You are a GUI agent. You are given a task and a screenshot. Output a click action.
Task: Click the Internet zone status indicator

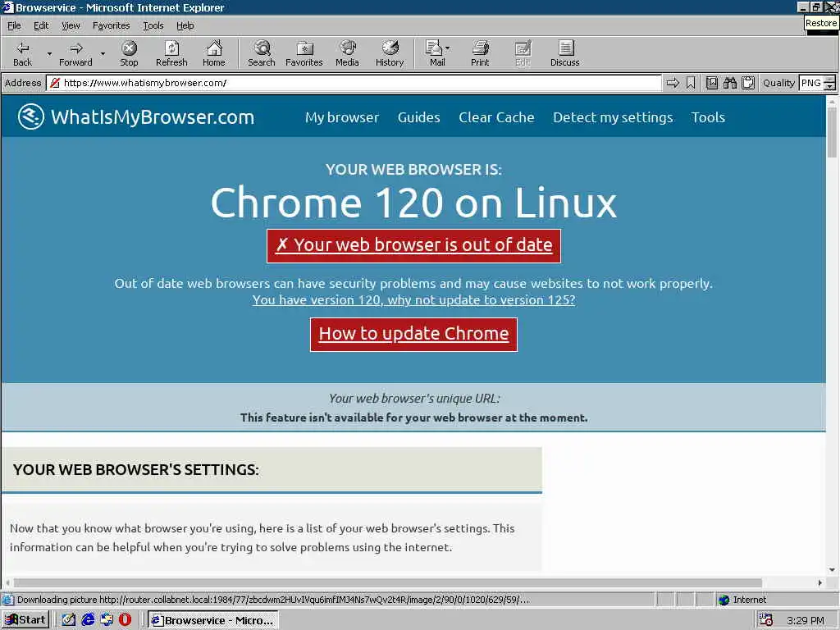[742, 600]
